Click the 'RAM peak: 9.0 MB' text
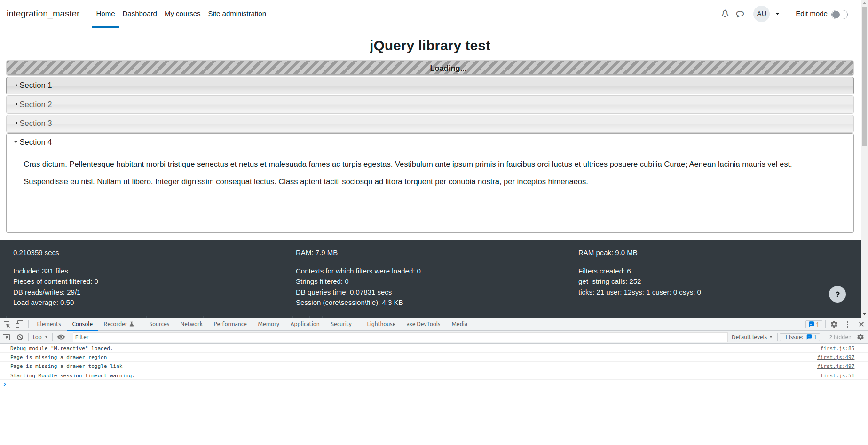868x445 pixels. click(x=608, y=253)
